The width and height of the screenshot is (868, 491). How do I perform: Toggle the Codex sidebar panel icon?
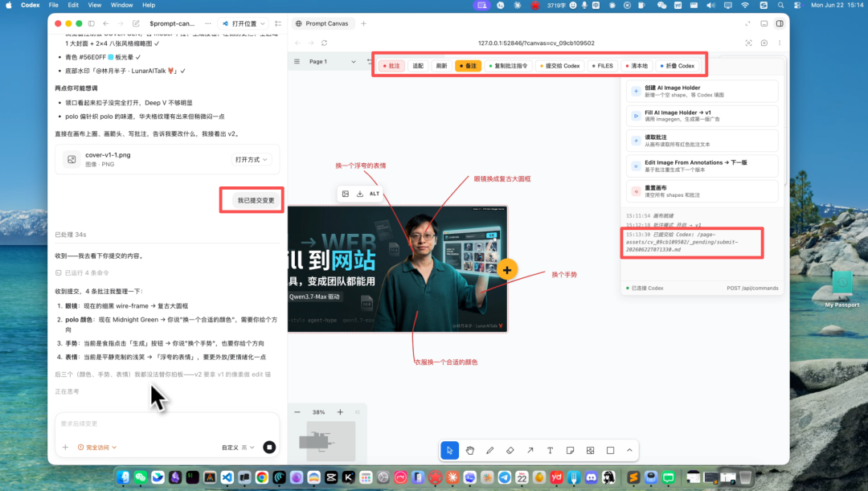(92, 24)
